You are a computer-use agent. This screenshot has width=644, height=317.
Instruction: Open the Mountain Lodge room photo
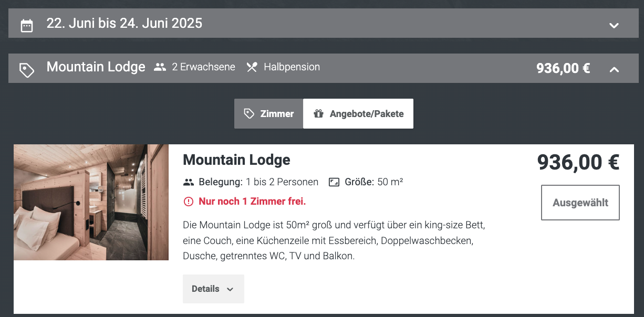(x=91, y=203)
